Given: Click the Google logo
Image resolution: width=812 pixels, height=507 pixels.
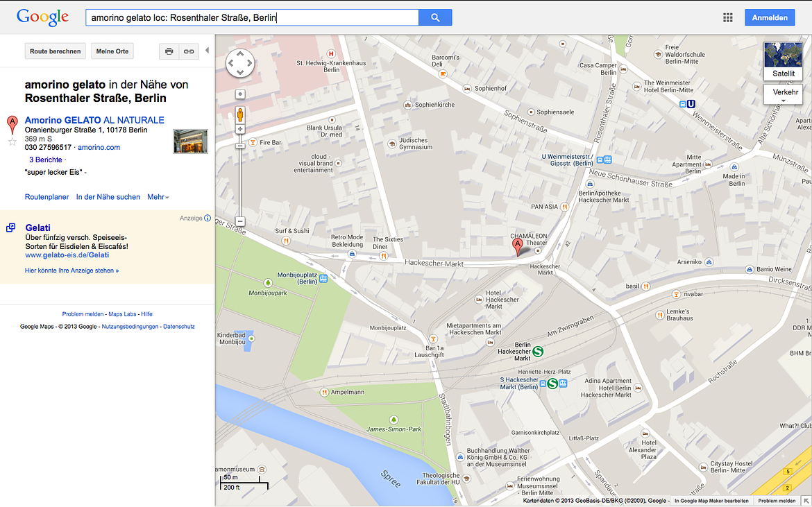Looking at the screenshot, I should coord(42,17).
